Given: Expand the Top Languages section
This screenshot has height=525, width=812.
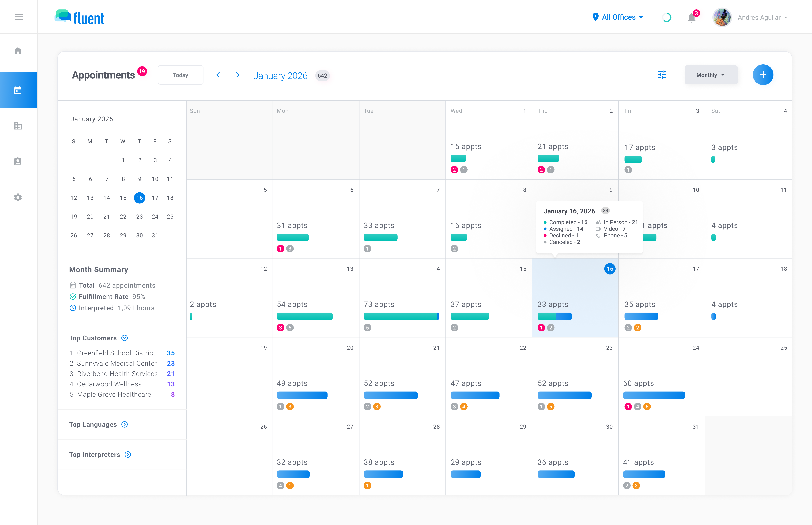Looking at the screenshot, I should [x=125, y=424].
